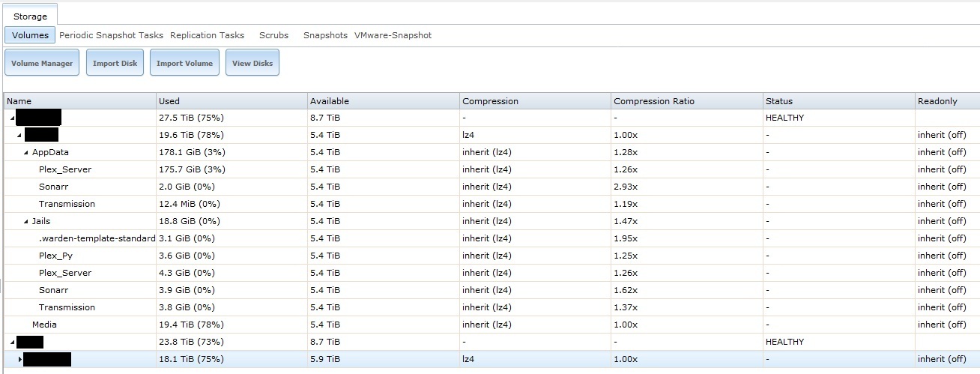Select the .warden-template-standard jail dataset
This screenshot has width=980, height=374.
(97, 238)
